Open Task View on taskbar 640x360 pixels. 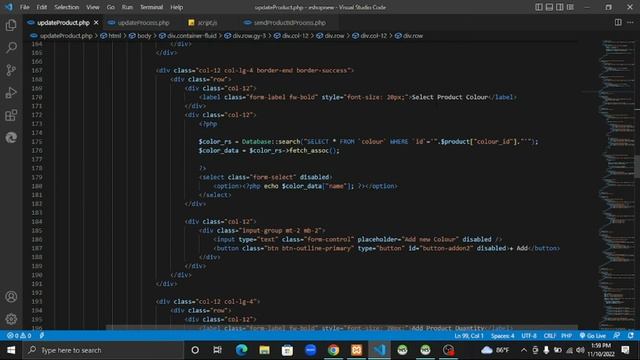coord(218,350)
